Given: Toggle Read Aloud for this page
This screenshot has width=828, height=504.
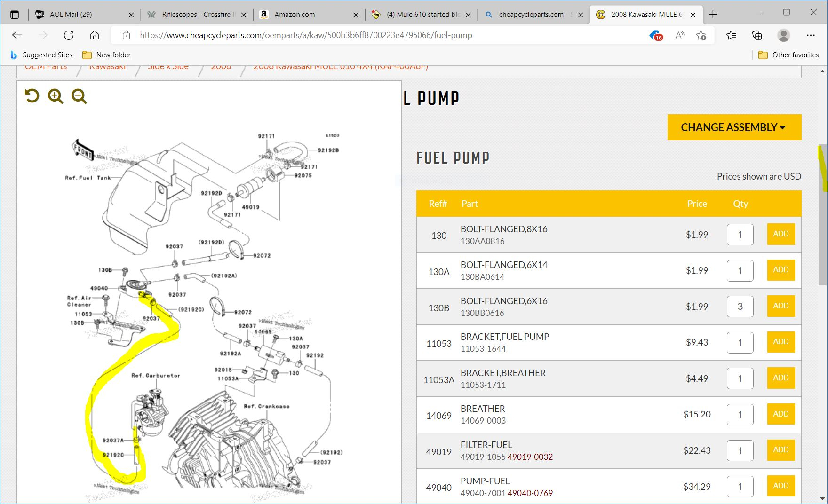Looking at the screenshot, I should click(x=679, y=35).
